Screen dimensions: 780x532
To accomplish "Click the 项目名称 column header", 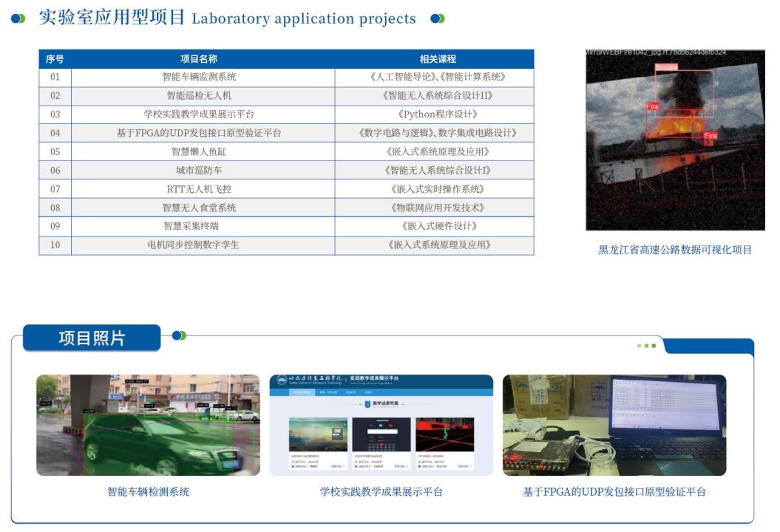I will click(x=199, y=59).
